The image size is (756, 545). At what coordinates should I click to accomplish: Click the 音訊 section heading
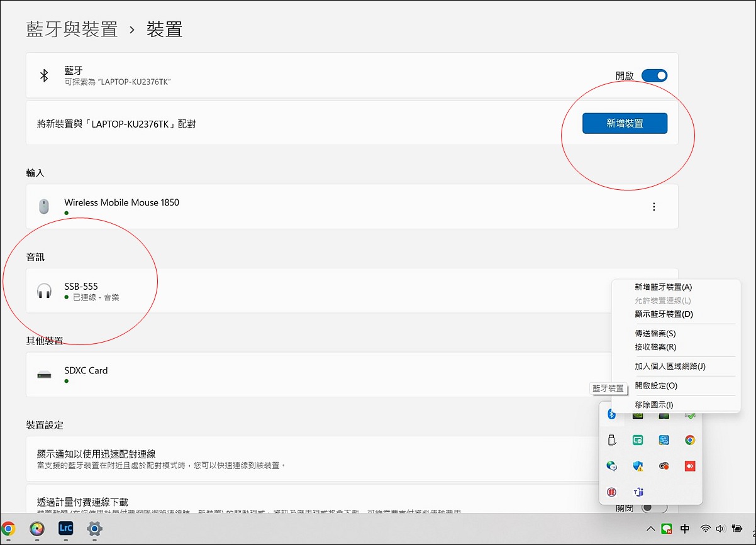point(35,257)
